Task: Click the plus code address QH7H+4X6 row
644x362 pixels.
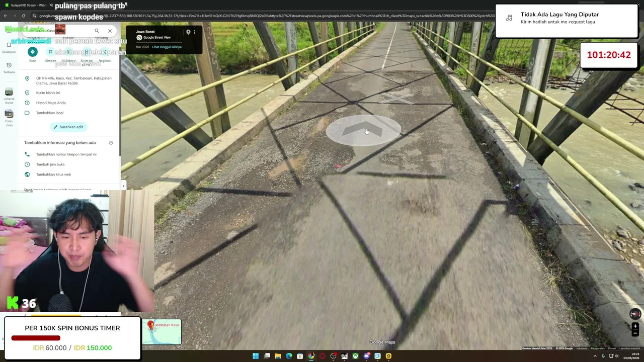Action: [69, 80]
